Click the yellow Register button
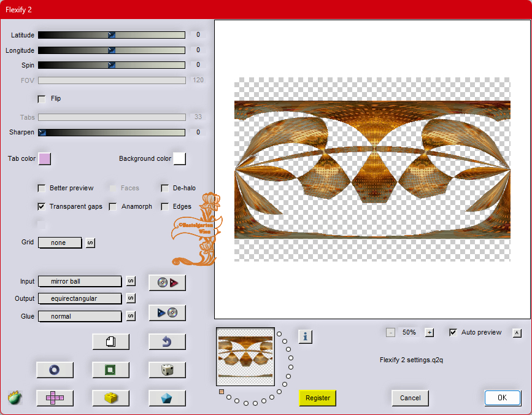532x415 pixels. point(318,398)
